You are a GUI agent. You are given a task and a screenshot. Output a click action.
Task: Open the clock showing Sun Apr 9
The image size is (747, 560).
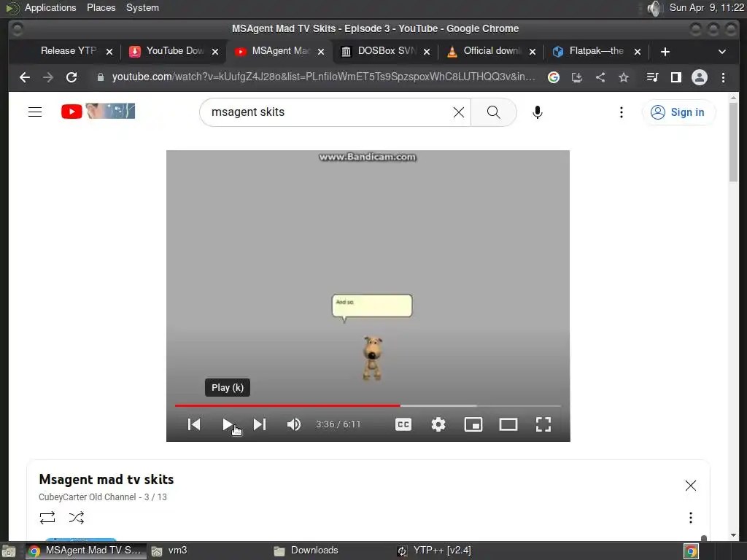pyautogui.click(x=706, y=7)
